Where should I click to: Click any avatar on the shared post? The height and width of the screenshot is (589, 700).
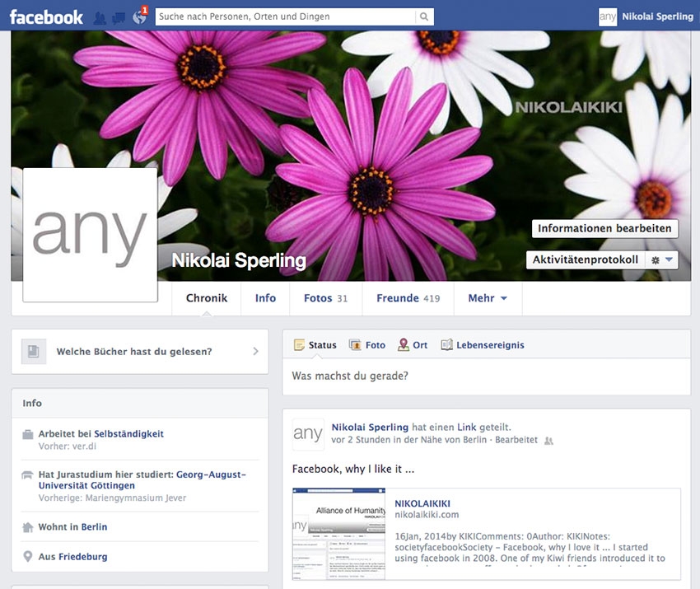(x=308, y=434)
